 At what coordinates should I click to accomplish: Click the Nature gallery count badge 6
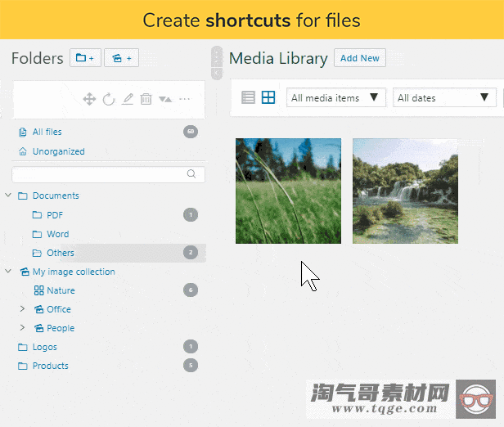tap(191, 290)
